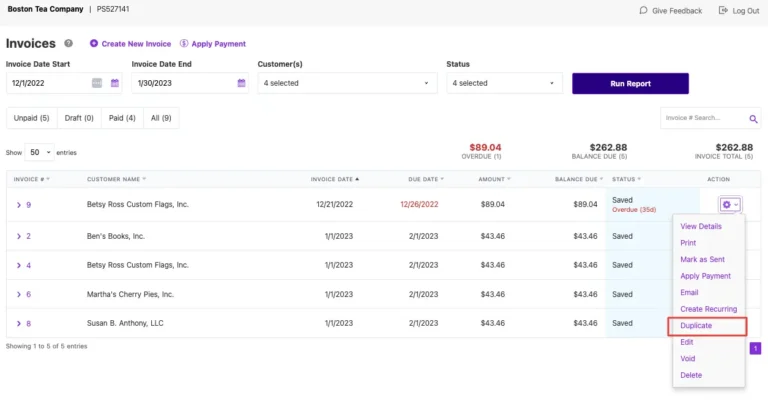The height and width of the screenshot is (409, 768).
Task: Open invoice number 4 link
Action: tap(28, 265)
